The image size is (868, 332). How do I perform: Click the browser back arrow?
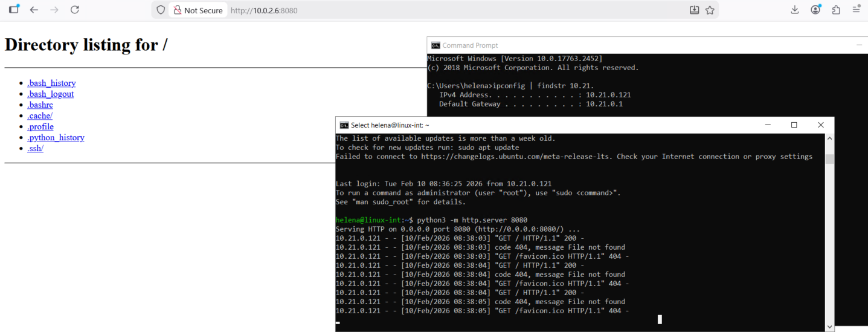[34, 10]
